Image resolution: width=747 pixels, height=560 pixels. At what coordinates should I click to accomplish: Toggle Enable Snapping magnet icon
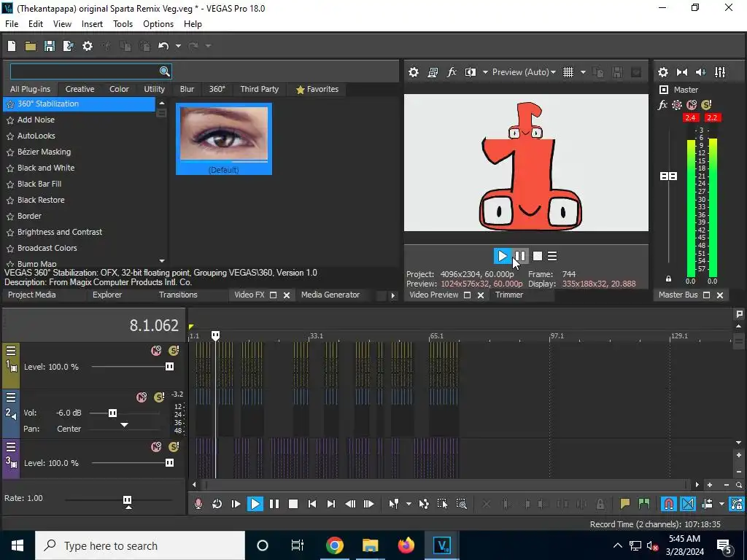point(669,504)
